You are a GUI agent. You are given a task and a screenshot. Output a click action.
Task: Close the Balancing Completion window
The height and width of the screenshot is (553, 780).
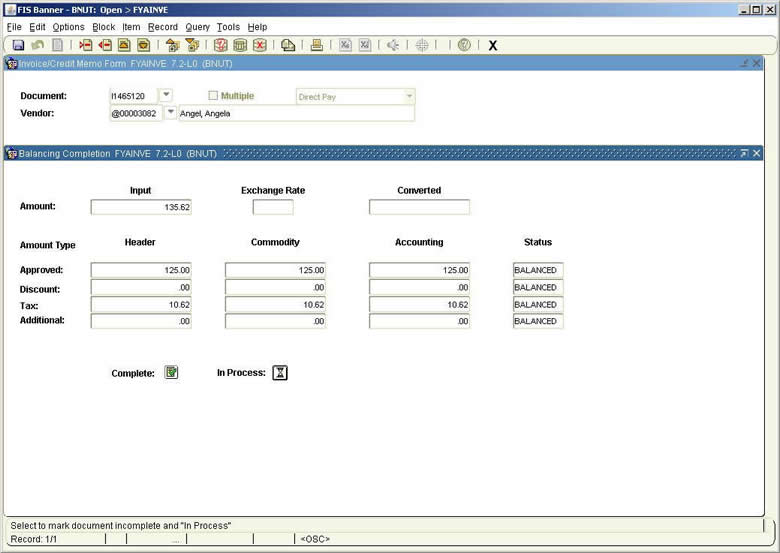click(x=756, y=153)
